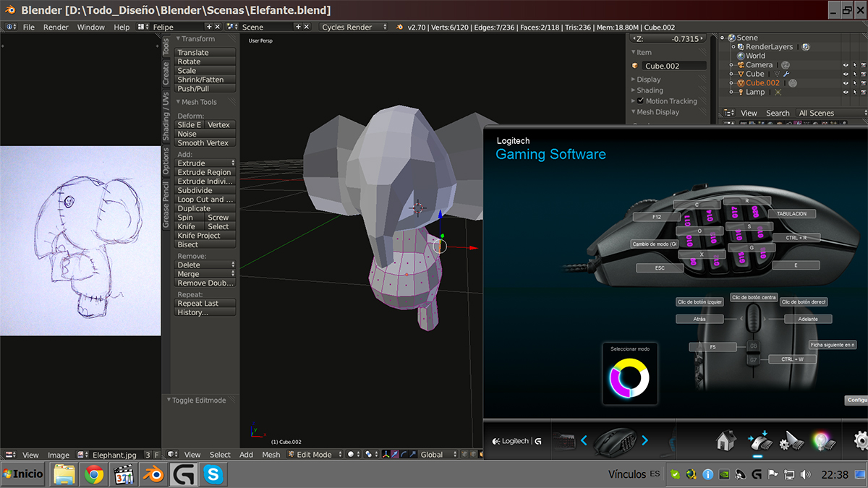This screenshot has width=868, height=488.
Task: Select next device right arrow
Action: click(x=644, y=440)
